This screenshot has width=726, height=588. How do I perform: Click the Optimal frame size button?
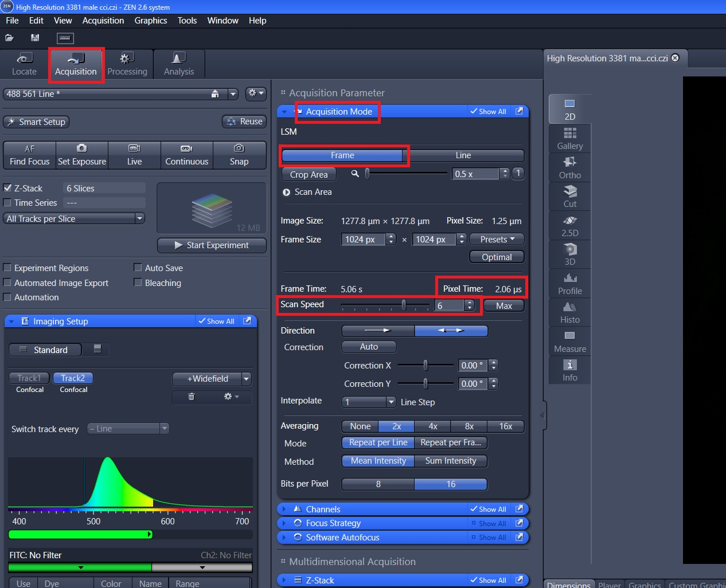tap(497, 257)
